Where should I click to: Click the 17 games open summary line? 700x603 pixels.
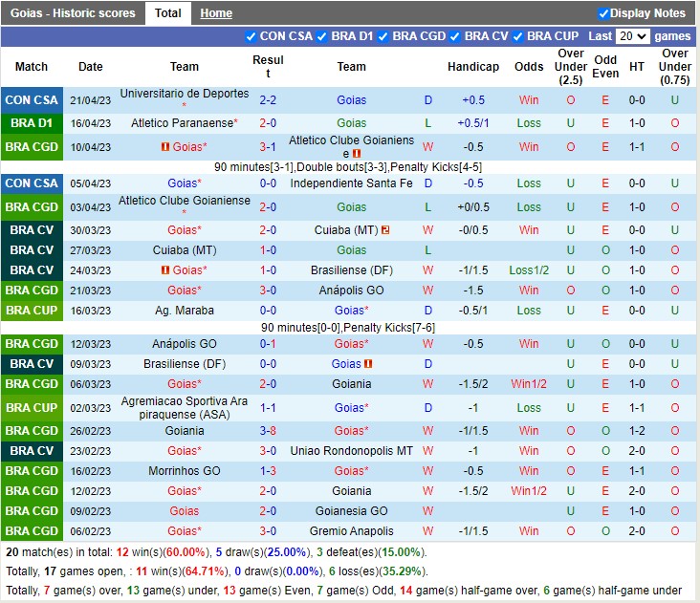215,571
